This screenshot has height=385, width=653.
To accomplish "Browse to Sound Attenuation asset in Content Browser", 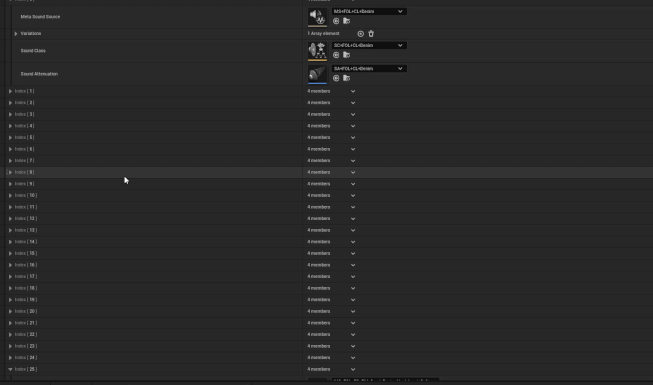I will tap(346, 78).
